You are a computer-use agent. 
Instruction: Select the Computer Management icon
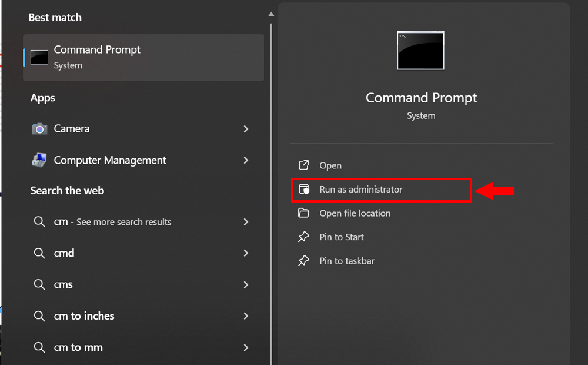coord(39,160)
